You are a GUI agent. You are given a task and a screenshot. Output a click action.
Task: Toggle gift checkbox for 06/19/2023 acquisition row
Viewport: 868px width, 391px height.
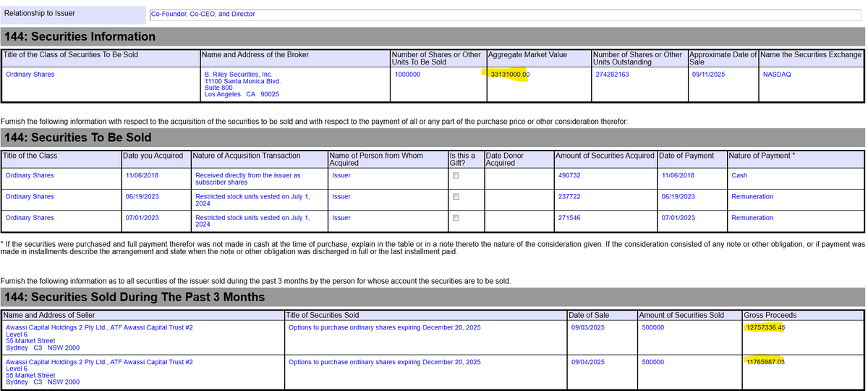(455, 197)
